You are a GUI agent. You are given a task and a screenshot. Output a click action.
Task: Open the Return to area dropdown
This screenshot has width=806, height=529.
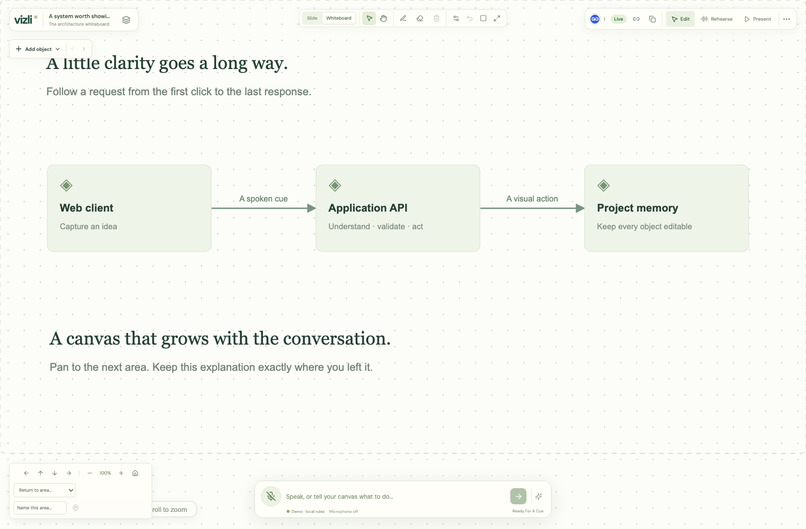(x=45, y=490)
